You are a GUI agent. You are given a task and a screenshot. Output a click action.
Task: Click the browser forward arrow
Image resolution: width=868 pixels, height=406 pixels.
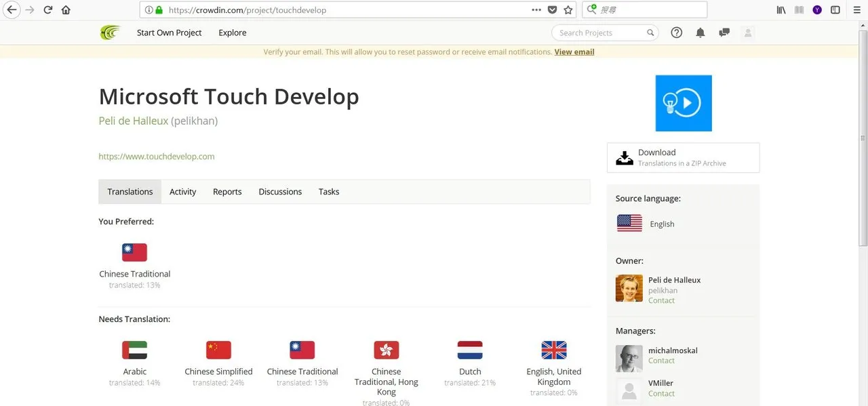[30, 10]
